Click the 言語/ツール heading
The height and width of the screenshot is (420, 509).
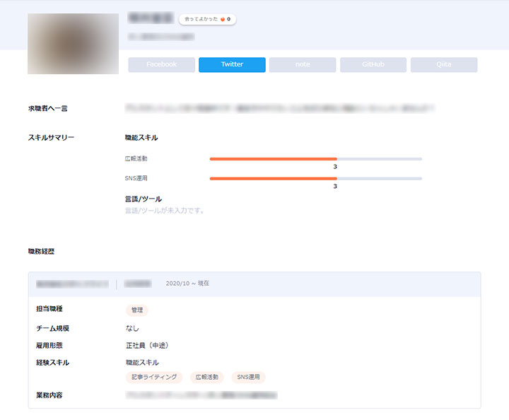pos(143,199)
